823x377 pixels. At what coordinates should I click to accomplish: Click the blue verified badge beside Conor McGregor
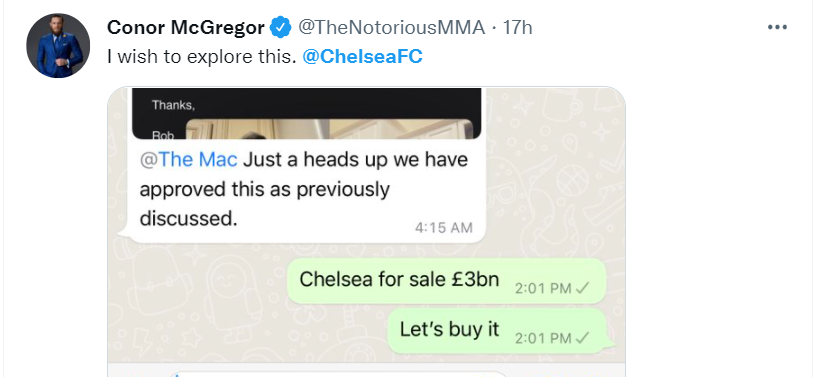(x=280, y=27)
